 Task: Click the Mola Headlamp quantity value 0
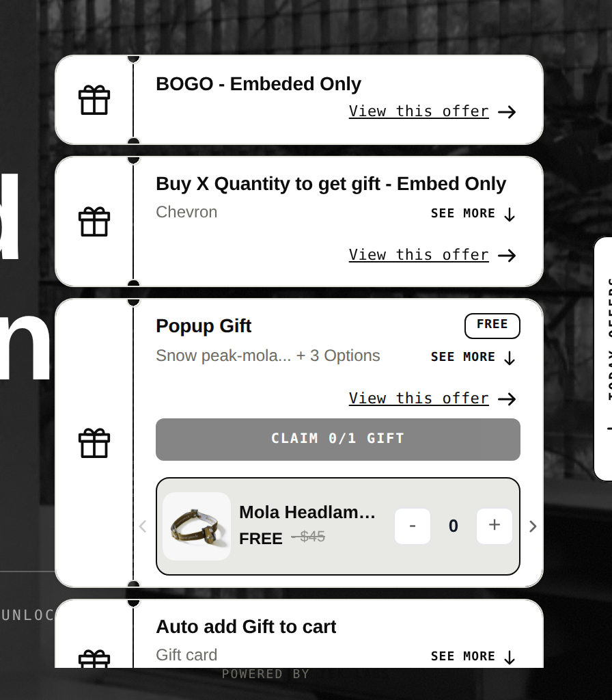pos(454,526)
